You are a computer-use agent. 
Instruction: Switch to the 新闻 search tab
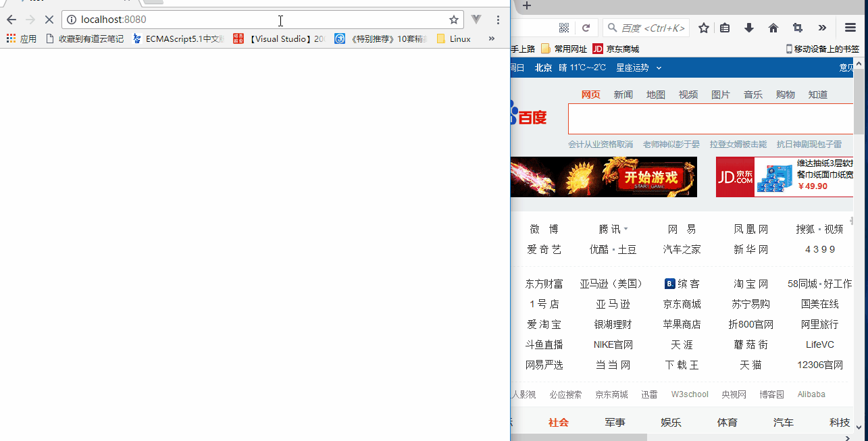tap(623, 95)
